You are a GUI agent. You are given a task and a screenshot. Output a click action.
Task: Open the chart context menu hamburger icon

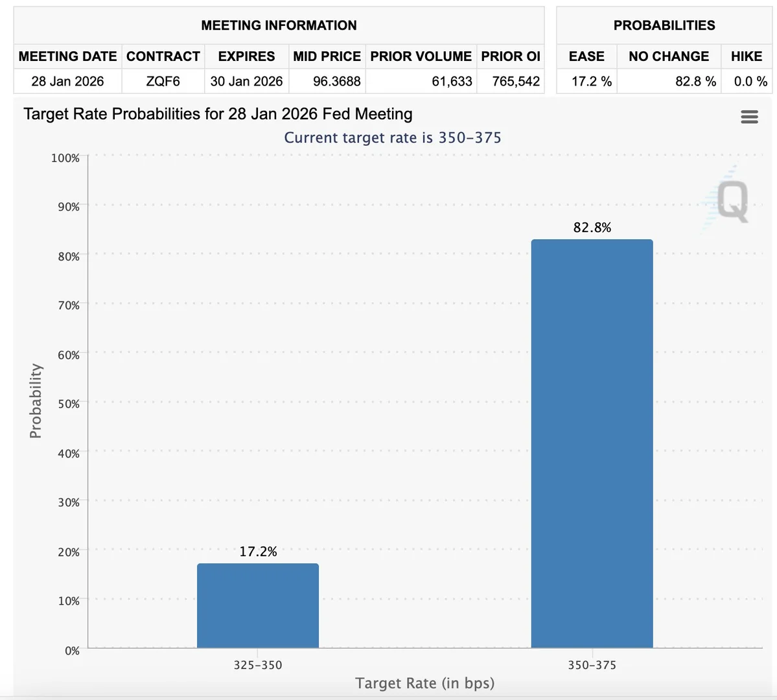point(749,117)
